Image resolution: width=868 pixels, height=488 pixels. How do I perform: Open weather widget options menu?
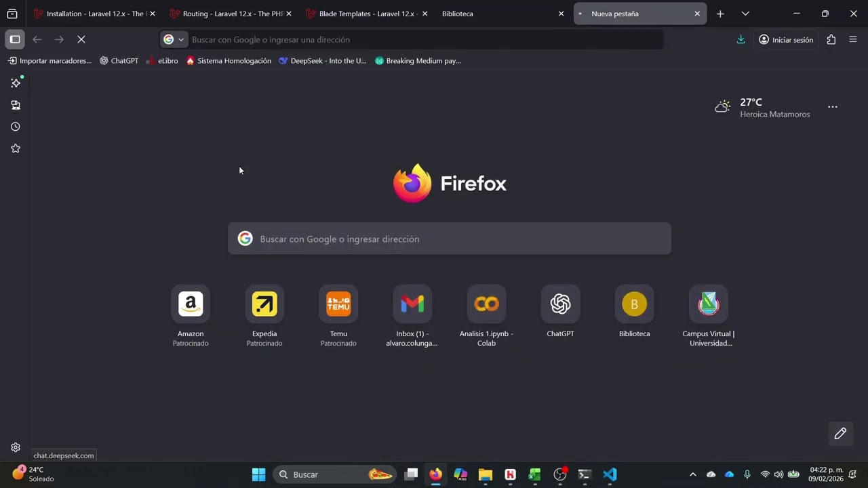tap(833, 107)
